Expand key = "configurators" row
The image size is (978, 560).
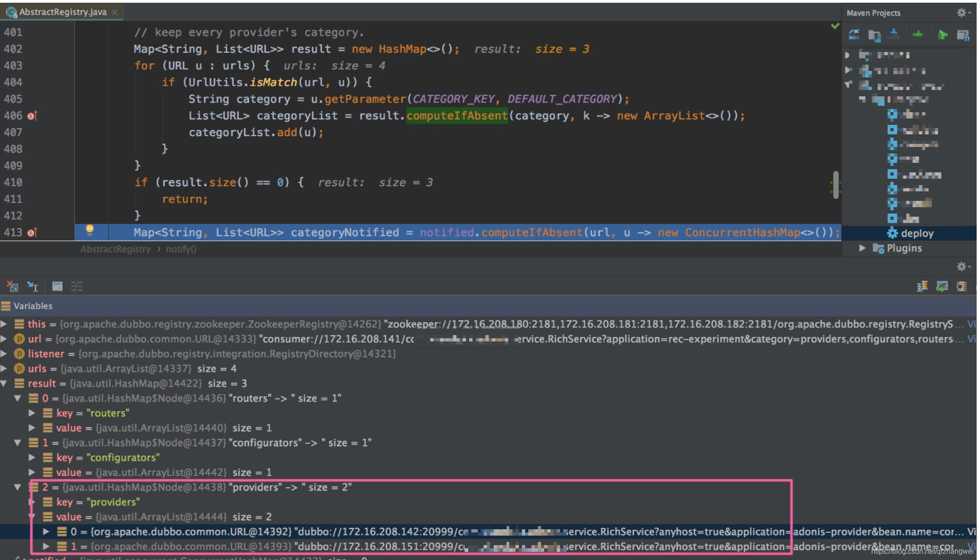pyautogui.click(x=32, y=457)
